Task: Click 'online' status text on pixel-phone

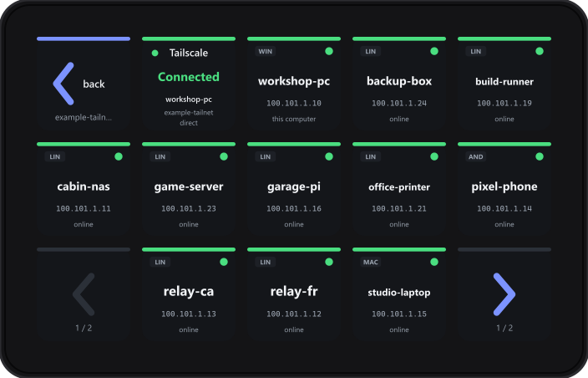Action: pyautogui.click(x=504, y=224)
